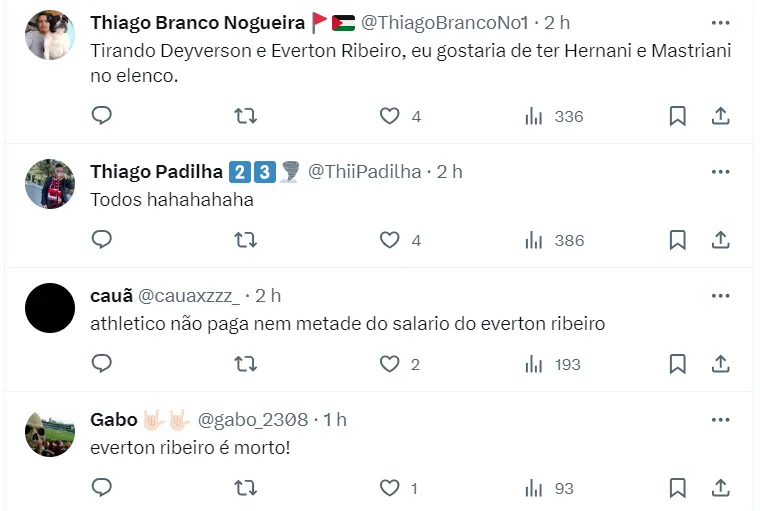
Task: Open more options on Thiago Padilha's tweet
Action: pos(720,172)
